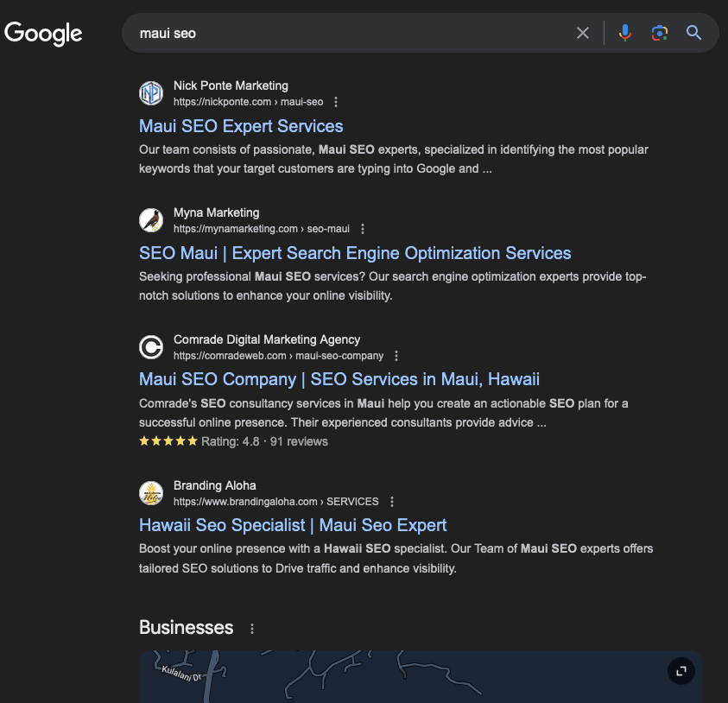The height and width of the screenshot is (703, 728).
Task: Click the Google logo
Action: 43,34
